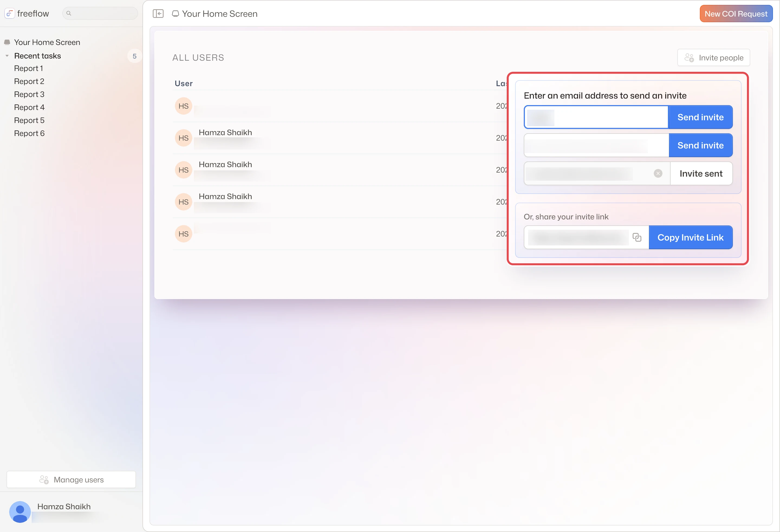Click the Recent tasks count badge 5
Screen dimensions: 780x532
point(134,56)
